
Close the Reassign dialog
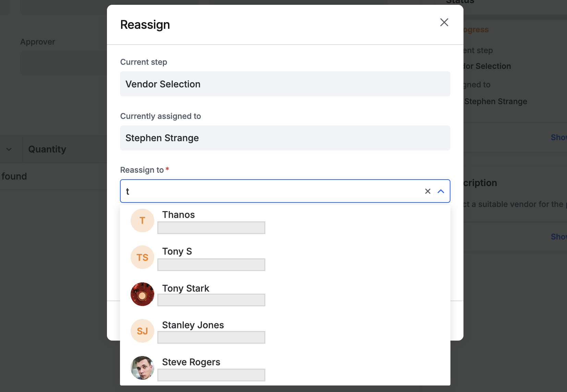coord(444,23)
